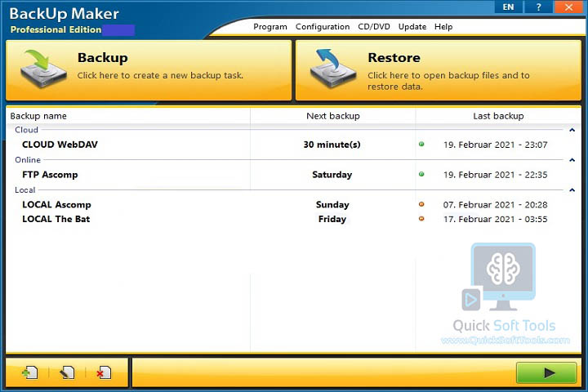
Task: Click last backup date 19. Februar 2021 - 22:35
Action: (x=496, y=175)
